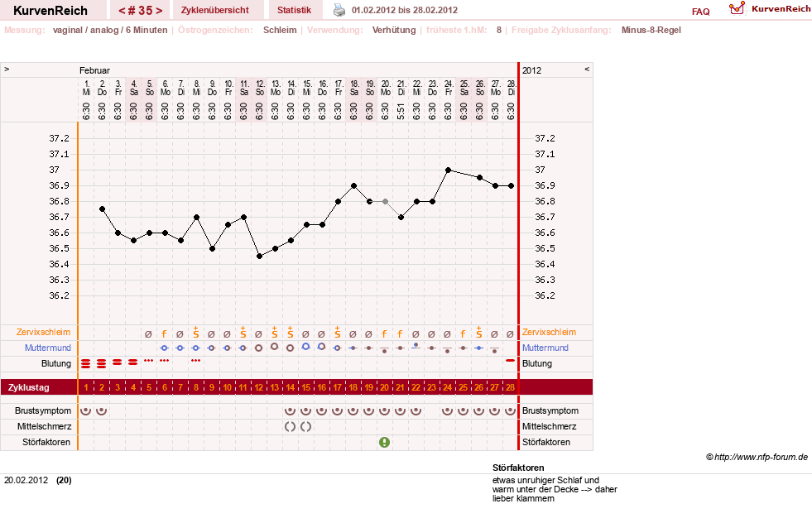Click the Zervixschleim S+ symbol on day 26
The width and height of the screenshot is (812, 523).
pos(479,333)
